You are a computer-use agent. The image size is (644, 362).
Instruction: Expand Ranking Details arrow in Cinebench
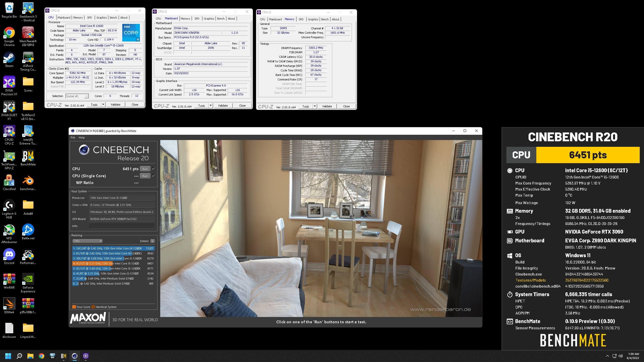coord(153,241)
